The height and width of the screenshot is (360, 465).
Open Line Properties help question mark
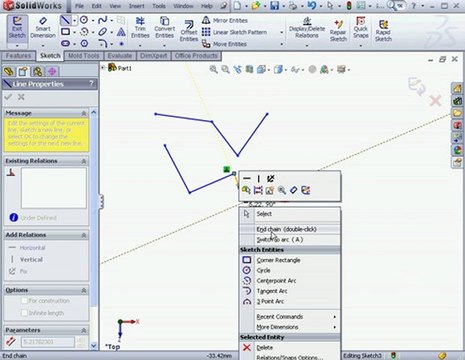click(91, 83)
